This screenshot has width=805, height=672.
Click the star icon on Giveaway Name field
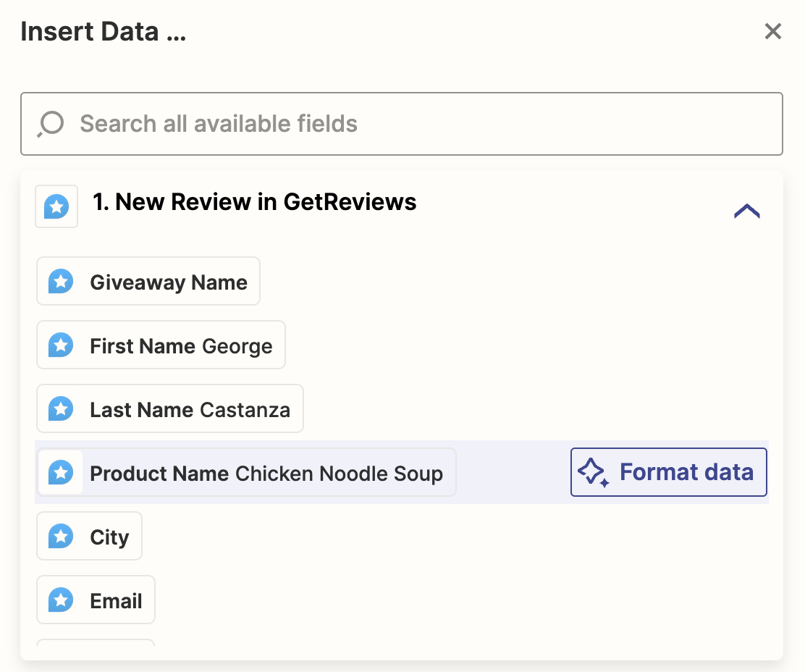(x=59, y=281)
